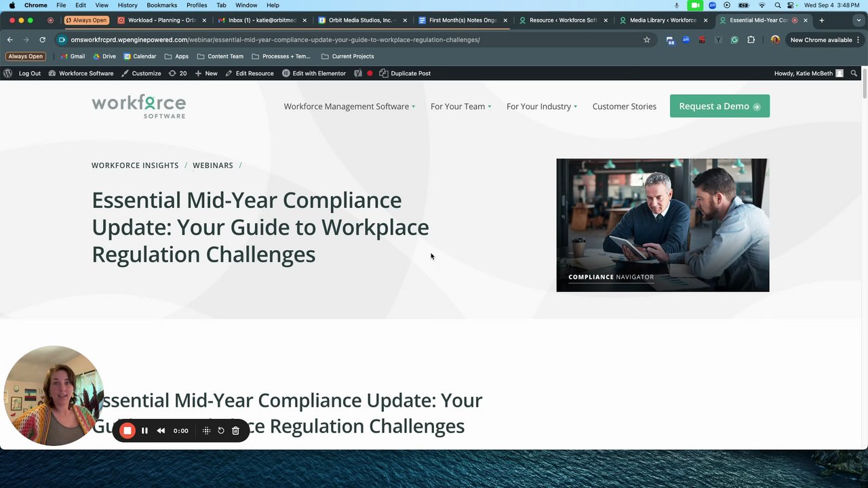Click the recording grid dots icon

coord(207,430)
